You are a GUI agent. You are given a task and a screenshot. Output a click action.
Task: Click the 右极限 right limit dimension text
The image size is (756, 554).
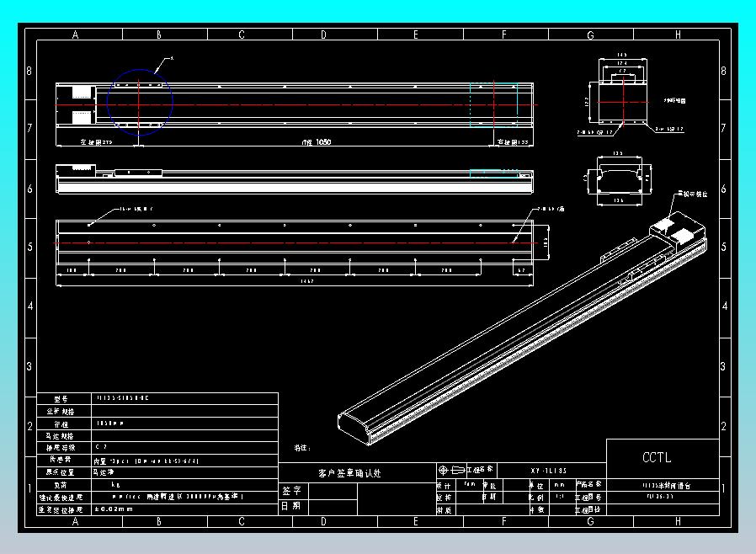(x=513, y=142)
